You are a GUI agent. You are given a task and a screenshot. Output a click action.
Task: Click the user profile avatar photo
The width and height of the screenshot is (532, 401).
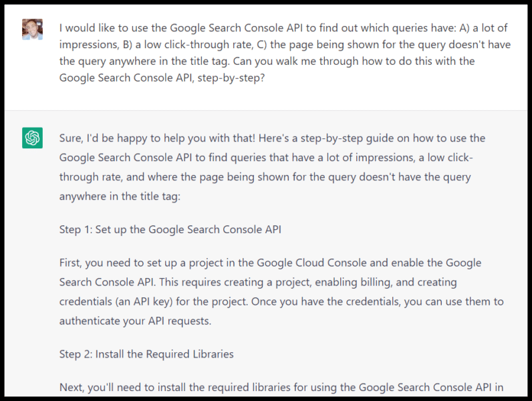click(x=32, y=29)
